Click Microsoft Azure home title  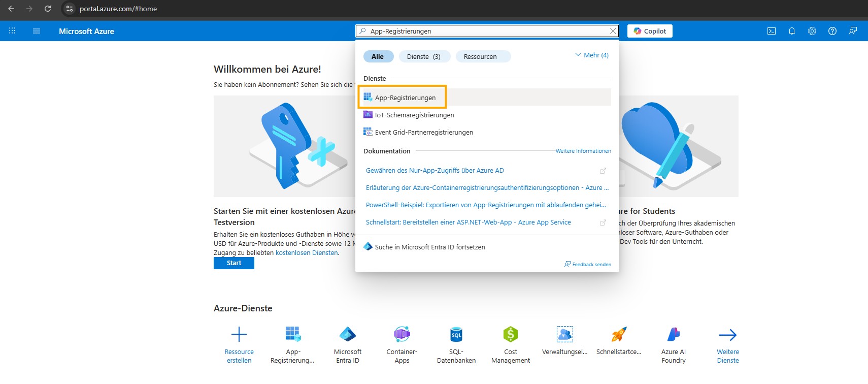86,31
